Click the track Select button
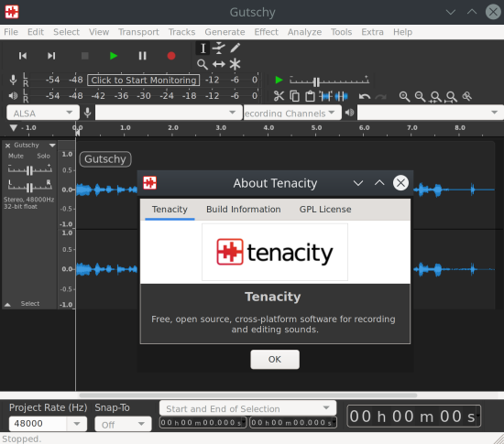The image size is (504, 444). pos(30,304)
